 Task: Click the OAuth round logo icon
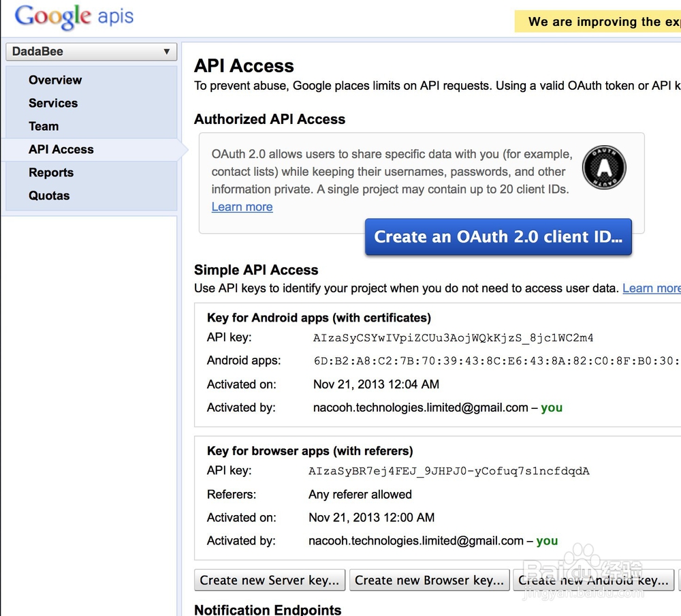coord(603,167)
